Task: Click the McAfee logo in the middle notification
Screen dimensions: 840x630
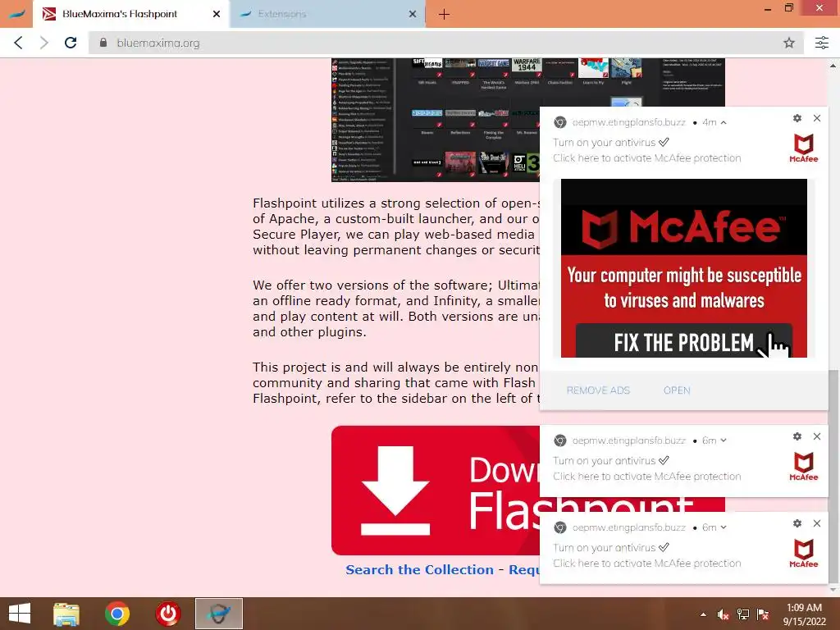Action: coord(804,467)
